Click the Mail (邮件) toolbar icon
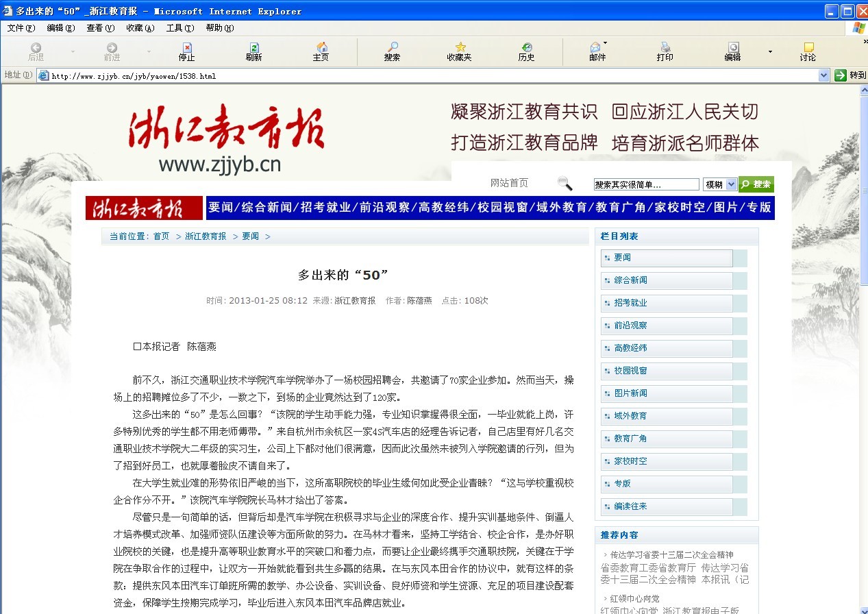The image size is (868, 614). point(595,47)
